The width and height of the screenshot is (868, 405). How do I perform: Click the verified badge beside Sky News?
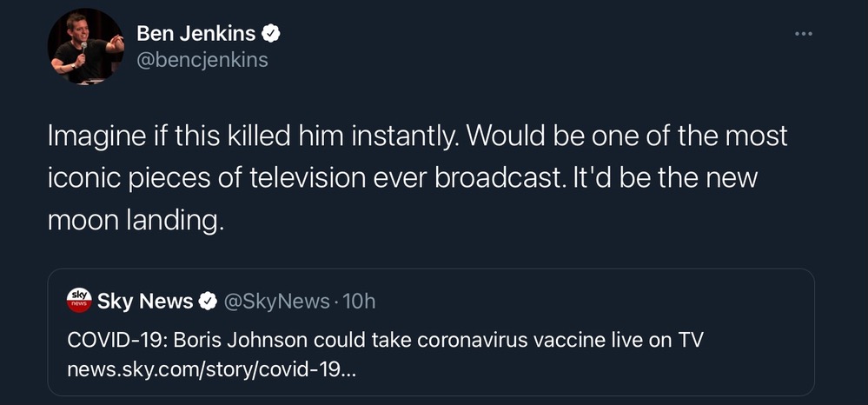209,302
